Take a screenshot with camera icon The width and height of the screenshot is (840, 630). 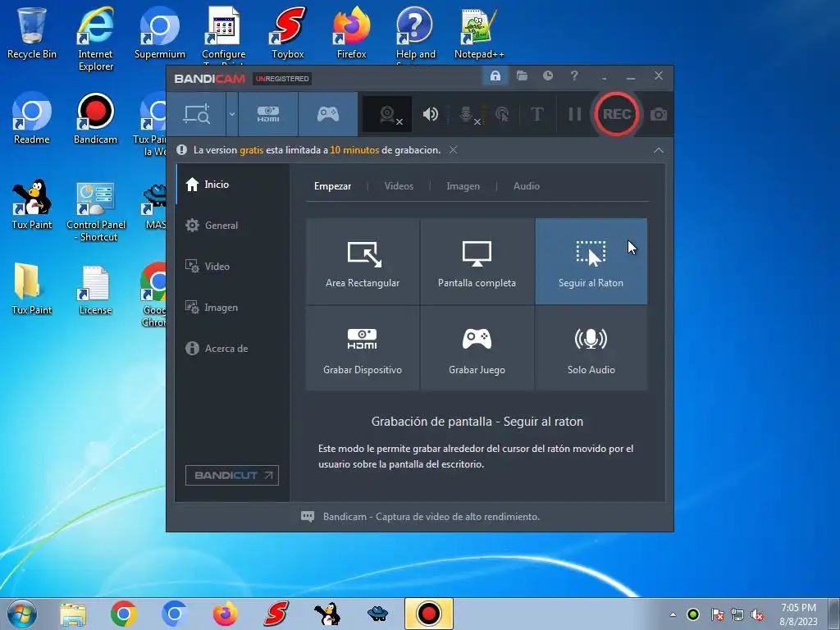click(659, 114)
